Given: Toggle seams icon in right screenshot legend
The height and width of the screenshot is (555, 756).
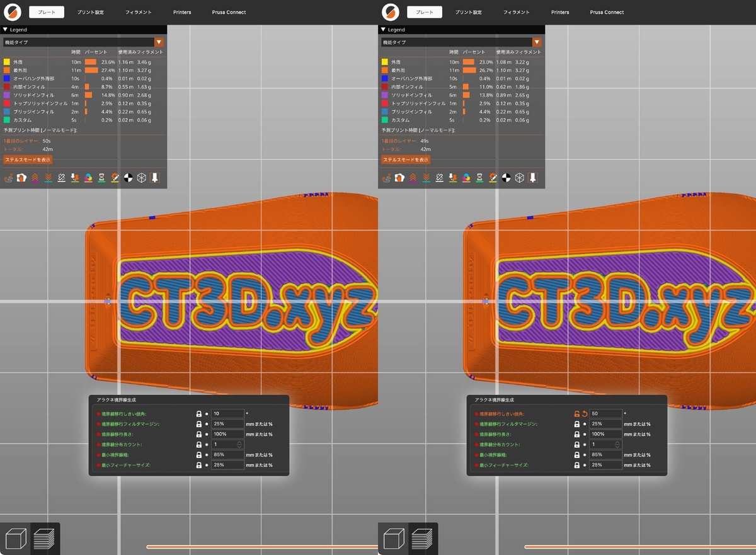Looking at the screenshot, I should [440, 178].
